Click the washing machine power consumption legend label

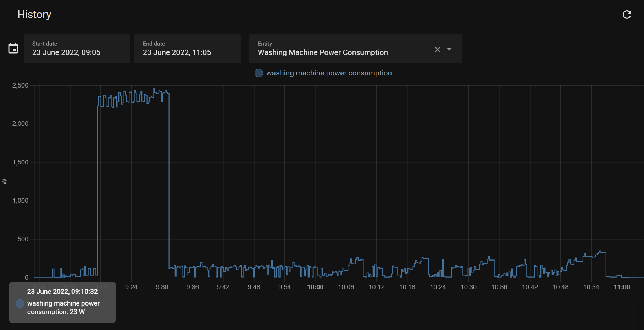(329, 73)
